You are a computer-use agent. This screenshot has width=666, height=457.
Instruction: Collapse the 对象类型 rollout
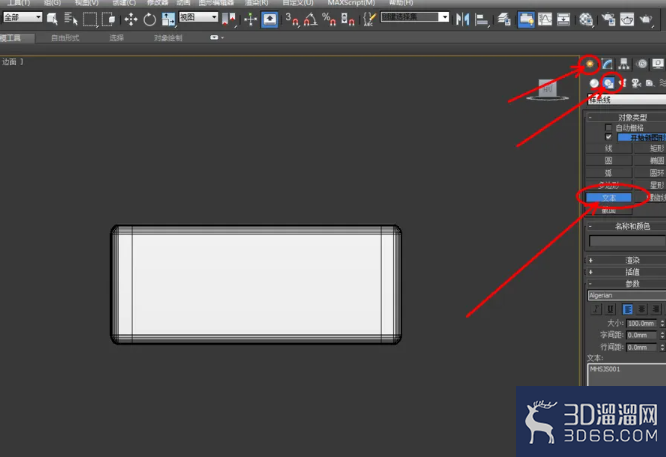626,117
